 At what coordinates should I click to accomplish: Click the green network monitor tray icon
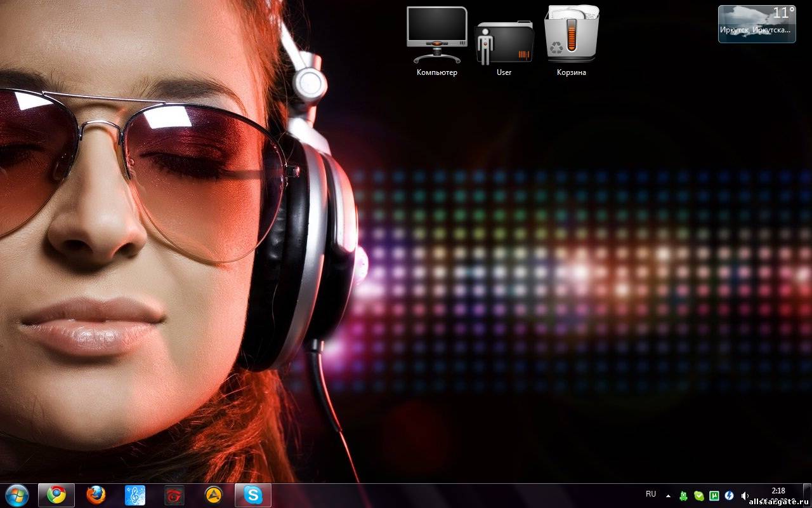683,495
